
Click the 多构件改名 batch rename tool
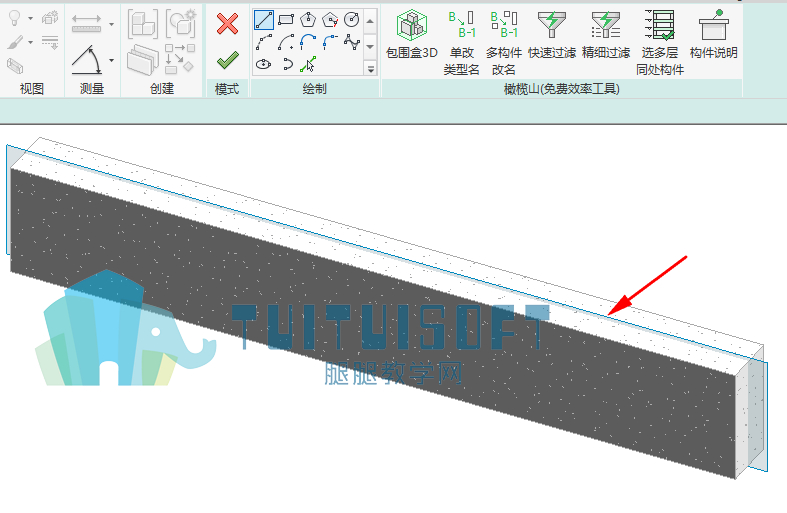pyautogui.click(x=503, y=43)
